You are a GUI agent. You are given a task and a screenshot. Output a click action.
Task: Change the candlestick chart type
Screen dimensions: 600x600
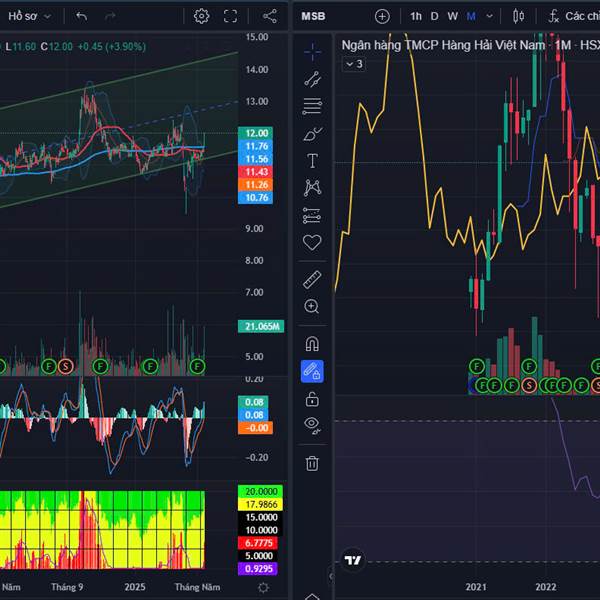[x=518, y=16]
